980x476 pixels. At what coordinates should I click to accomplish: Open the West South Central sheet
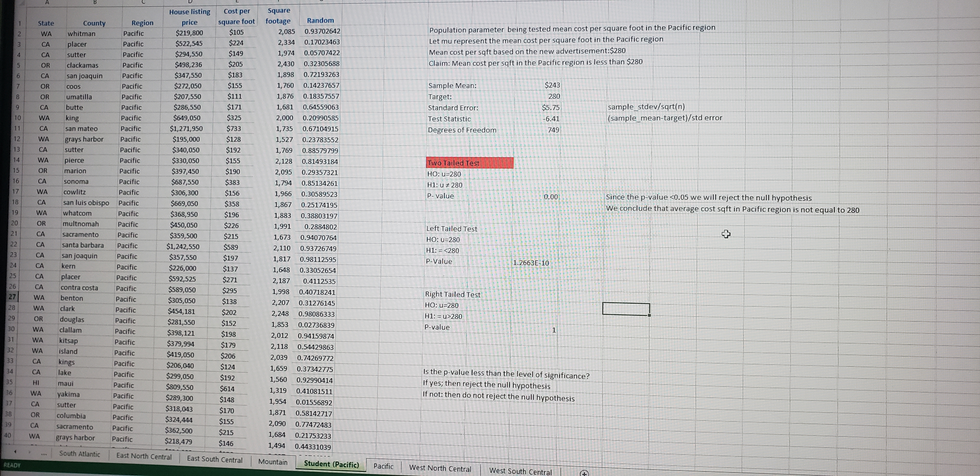520,471
